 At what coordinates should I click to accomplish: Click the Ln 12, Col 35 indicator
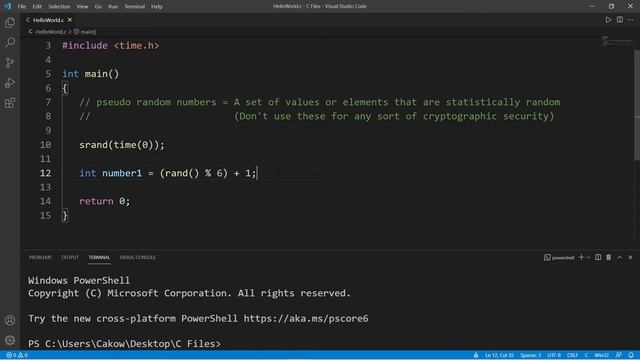pos(499,355)
